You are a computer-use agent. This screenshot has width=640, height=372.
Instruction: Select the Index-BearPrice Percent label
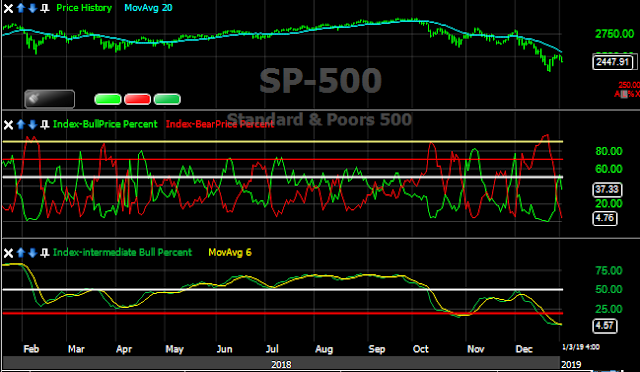[220, 124]
